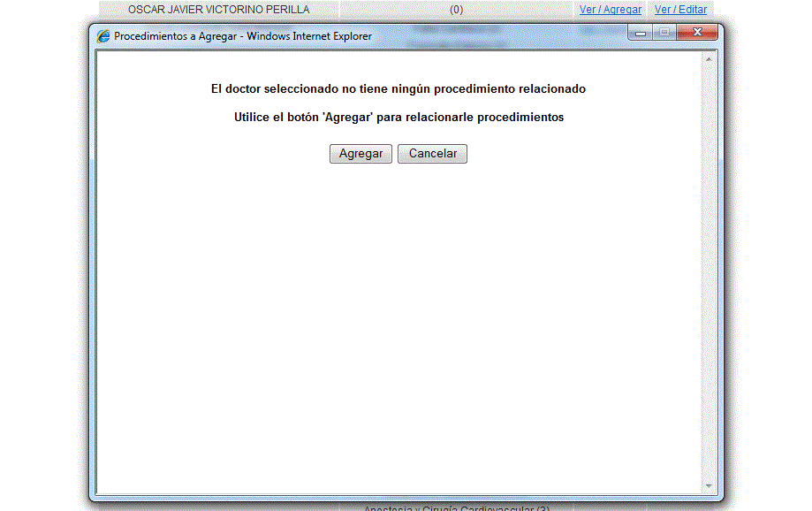Click the scrollbar down arrow in the popup
Screen dimensions: 812x511
click(x=708, y=486)
